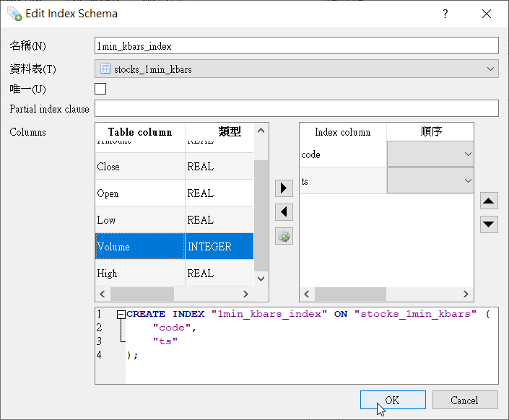
Task: Collapse the CREATE INDEX SQL fold marker
Action: (x=121, y=314)
